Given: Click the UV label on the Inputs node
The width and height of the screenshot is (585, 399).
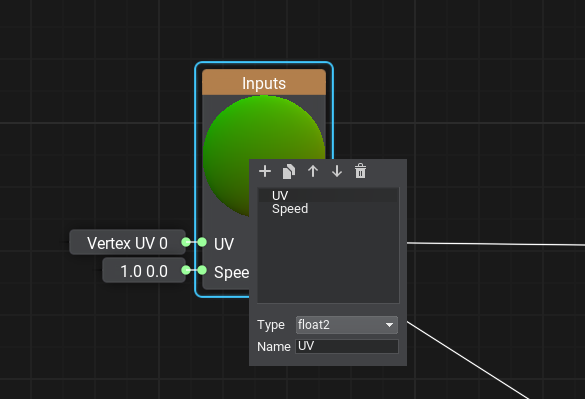Looking at the screenshot, I should 224,244.
